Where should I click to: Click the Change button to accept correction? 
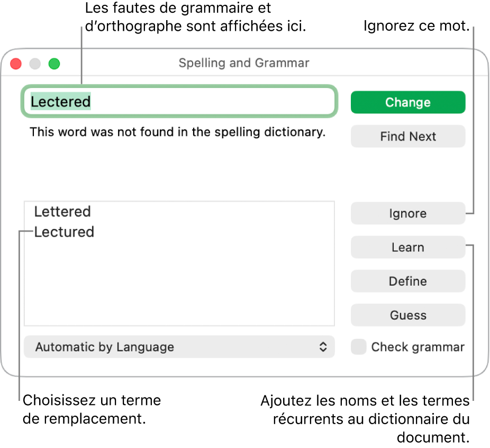coord(407,102)
